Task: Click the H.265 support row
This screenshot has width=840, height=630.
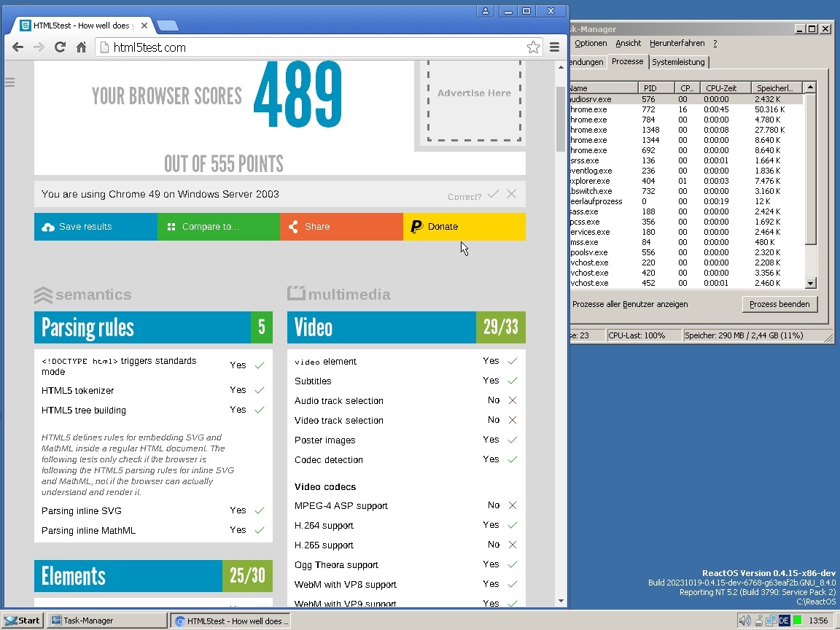Action: pos(406,545)
